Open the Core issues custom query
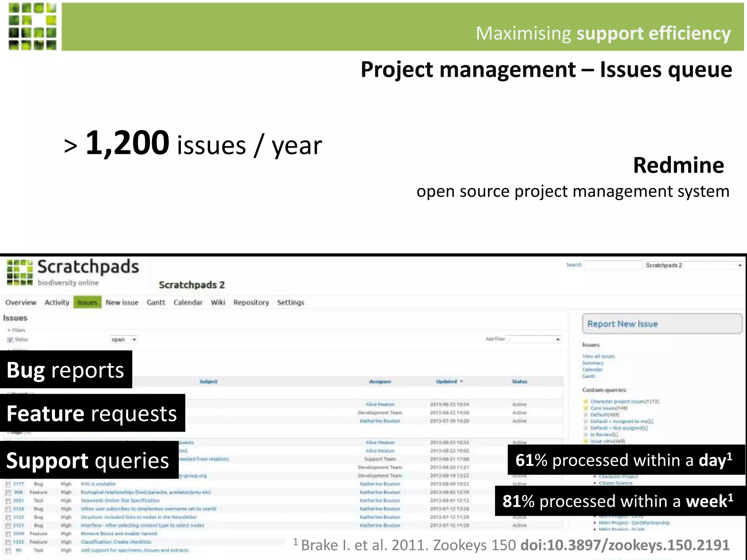The height and width of the screenshot is (560, 747). [609, 408]
